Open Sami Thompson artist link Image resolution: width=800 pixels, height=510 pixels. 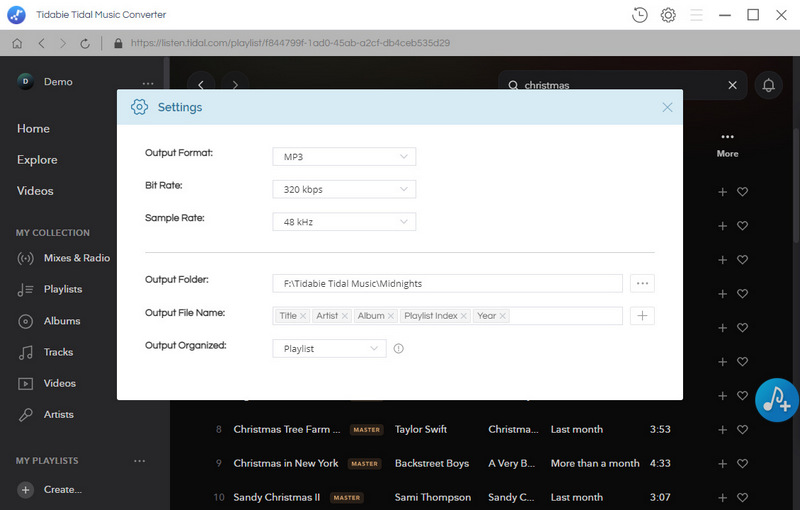pos(433,497)
